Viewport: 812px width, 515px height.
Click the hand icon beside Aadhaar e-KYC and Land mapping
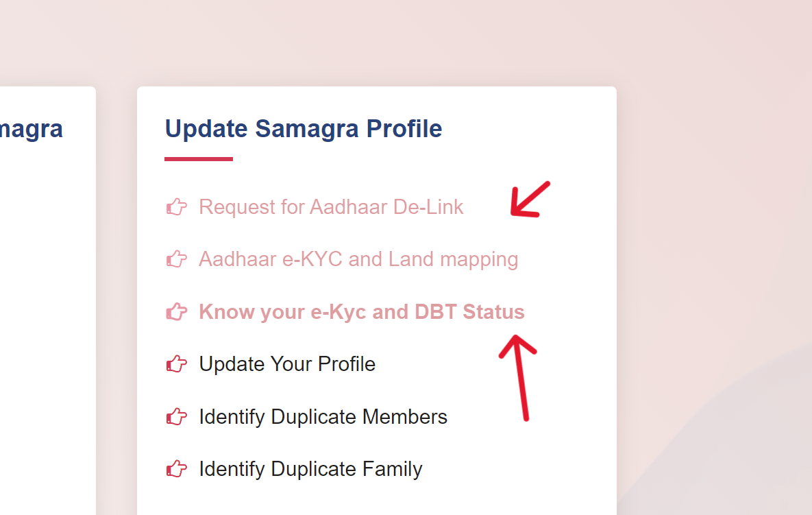click(x=176, y=259)
